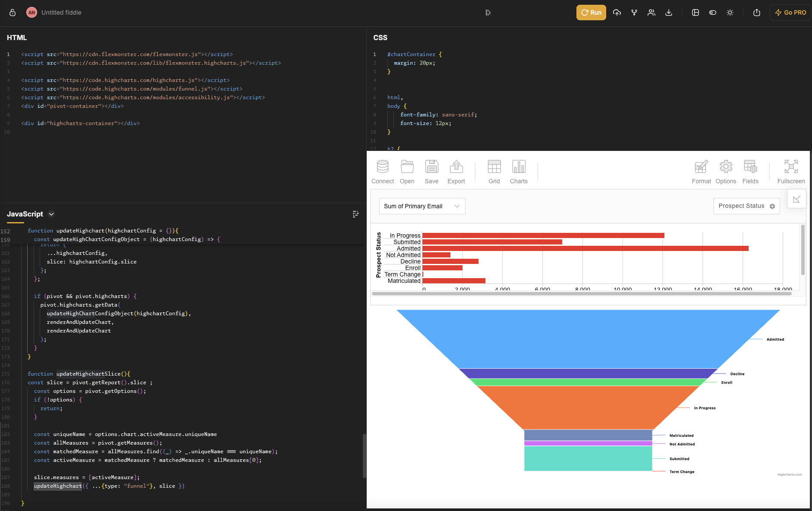Click the Run button

click(x=591, y=13)
